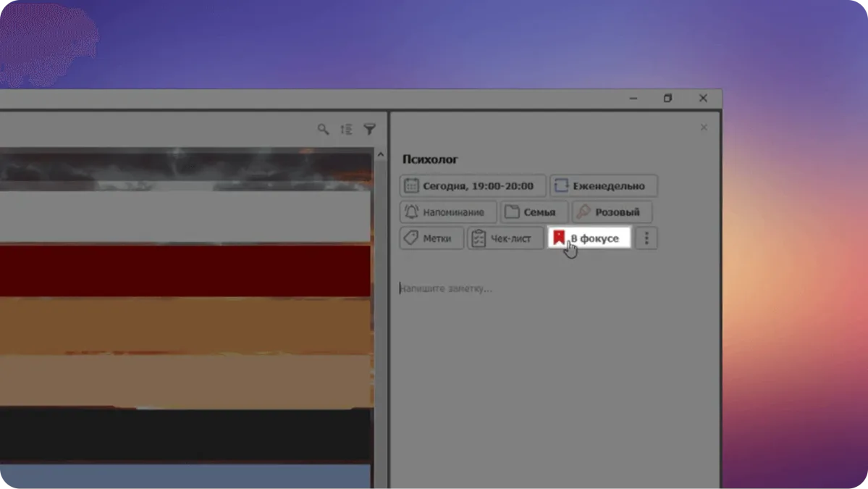The width and height of the screenshot is (868, 489).
Task: Edit the date Сегодня, 19:00-20:00
Action: pyautogui.click(x=472, y=186)
